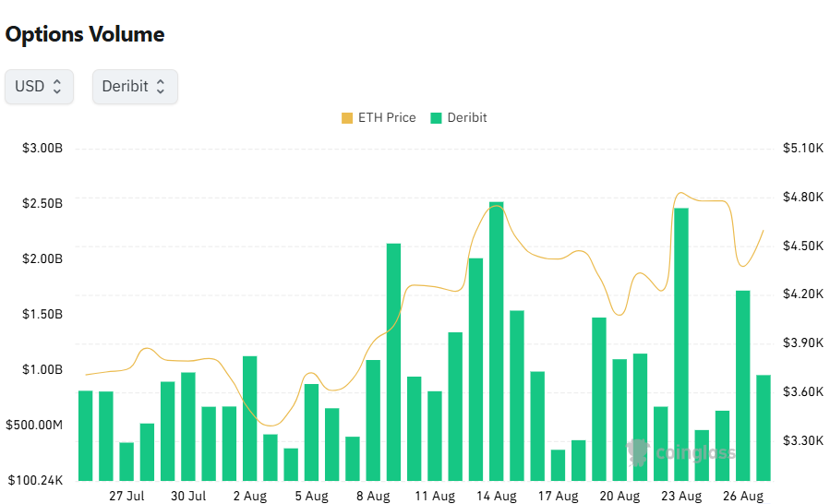This screenshot has height=504, width=830.
Task: Click the $3.00B left axis label
Action: tap(42, 149)
